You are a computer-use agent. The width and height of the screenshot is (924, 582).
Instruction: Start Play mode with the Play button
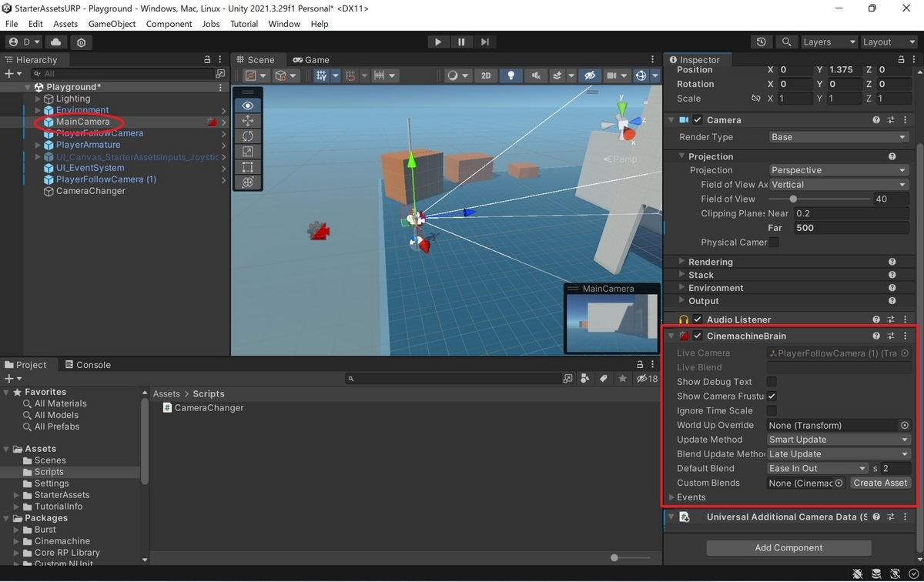[x=438, y=42]
